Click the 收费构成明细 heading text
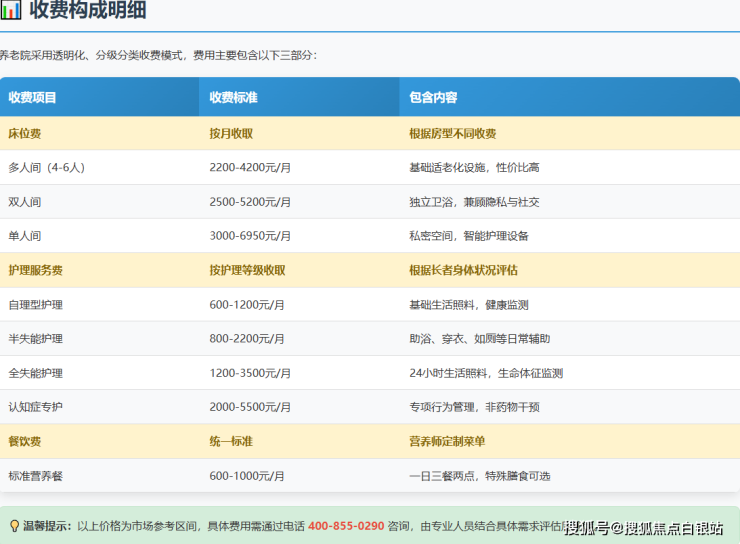740x544 pixels. (x=88, y=11)
